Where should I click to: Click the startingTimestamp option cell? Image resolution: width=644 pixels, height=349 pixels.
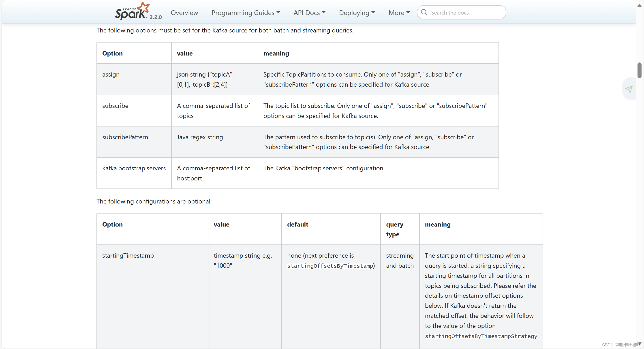tap(128, 255)
